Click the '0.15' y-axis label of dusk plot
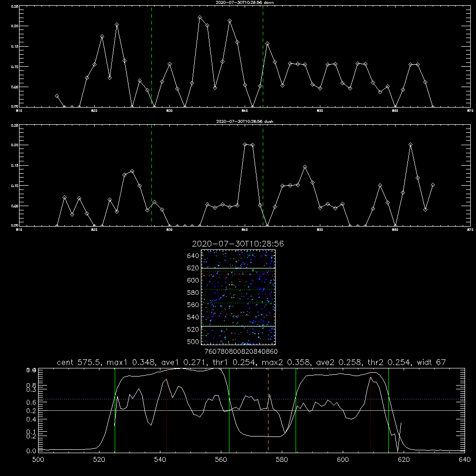476x476 pixels. point(15,166)
